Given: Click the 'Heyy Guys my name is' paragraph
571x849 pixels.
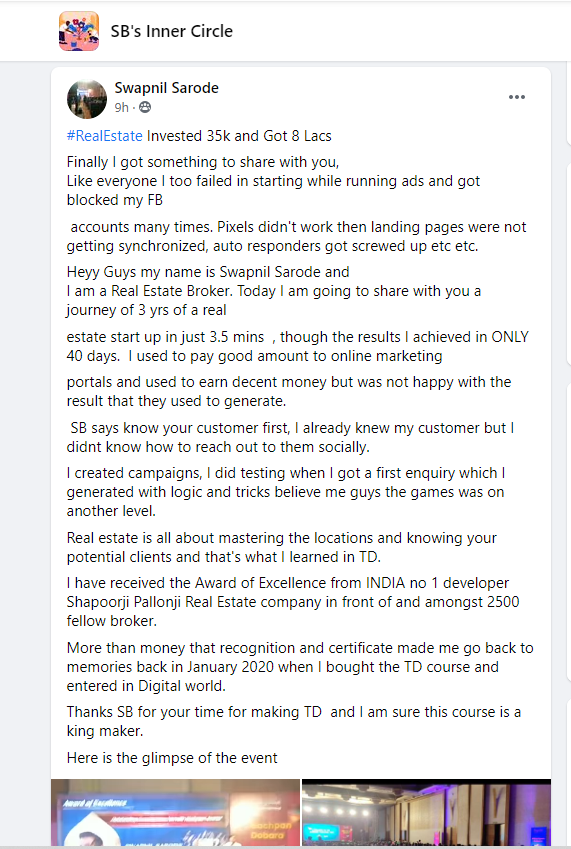Looking at the screenshot, I should (x=274, y=291).
